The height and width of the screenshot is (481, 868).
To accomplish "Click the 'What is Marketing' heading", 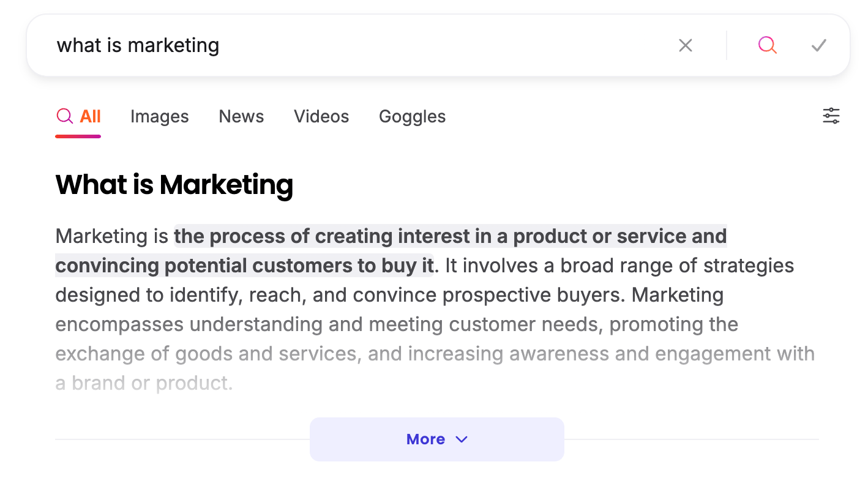I will [174, 185].
